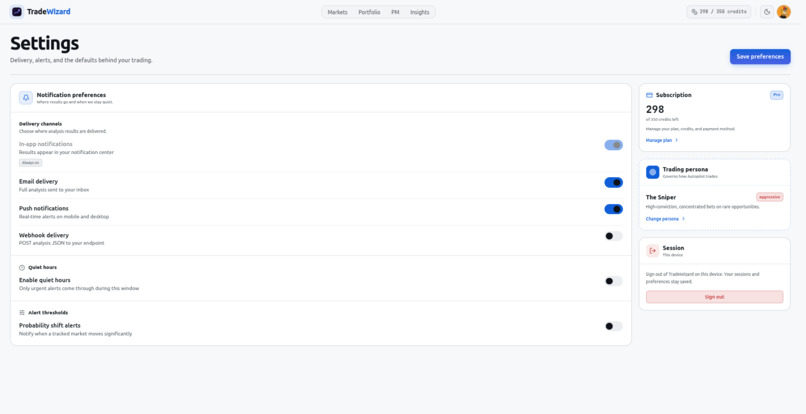This screenshot has height=414, width=806.
Task: Open the Markets tab
Action: click(x=337, y=12)
